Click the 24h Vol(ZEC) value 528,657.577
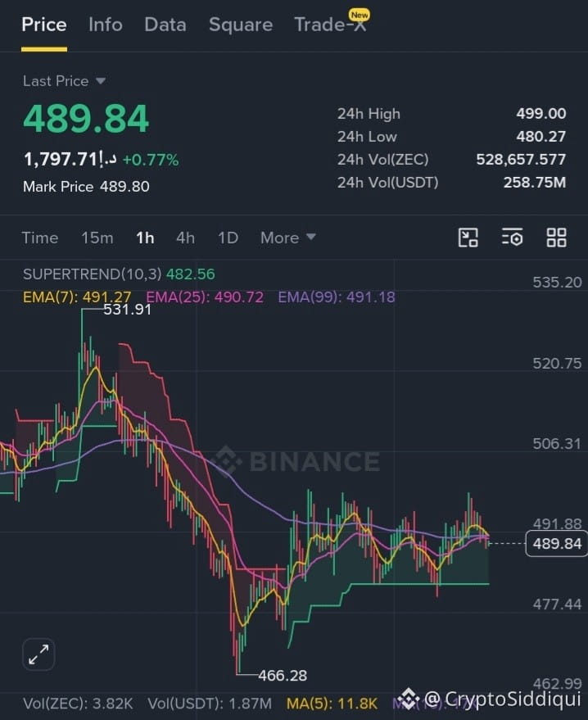588x720 pixels. point(521,160)
